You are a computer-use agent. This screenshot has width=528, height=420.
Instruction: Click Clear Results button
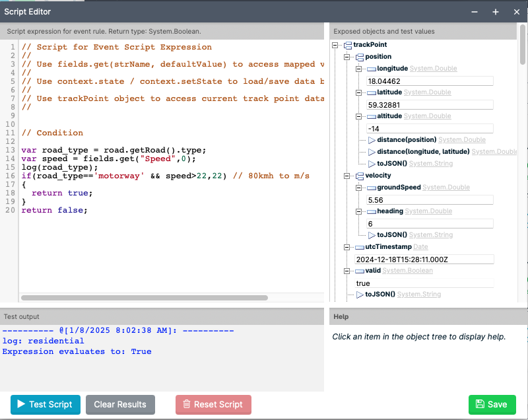pos(120,405)
